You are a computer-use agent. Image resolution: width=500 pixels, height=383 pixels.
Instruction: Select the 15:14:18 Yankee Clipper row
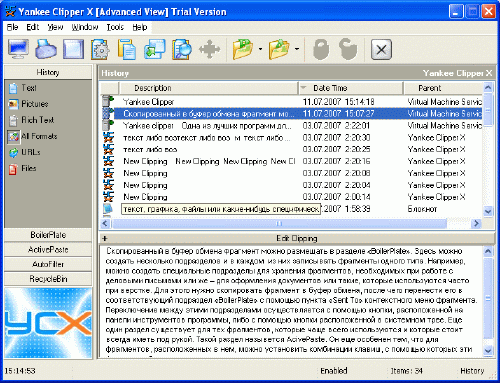point(292,102)
